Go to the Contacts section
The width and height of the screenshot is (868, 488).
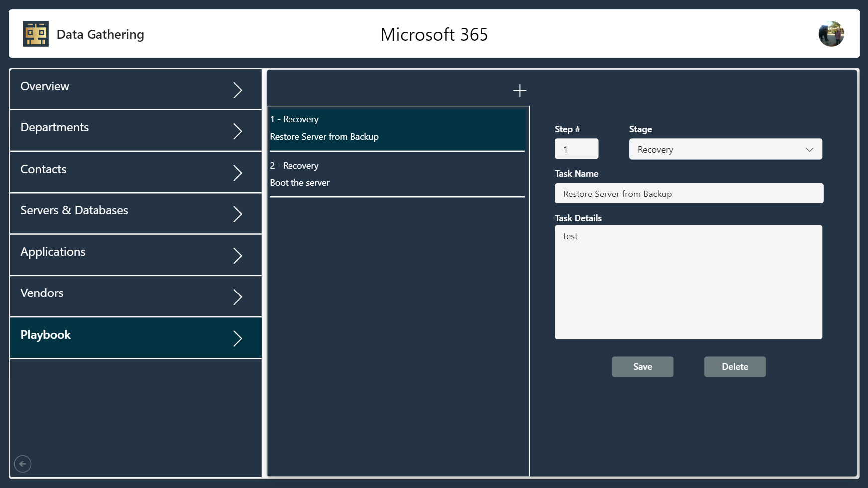coord(136,172)
